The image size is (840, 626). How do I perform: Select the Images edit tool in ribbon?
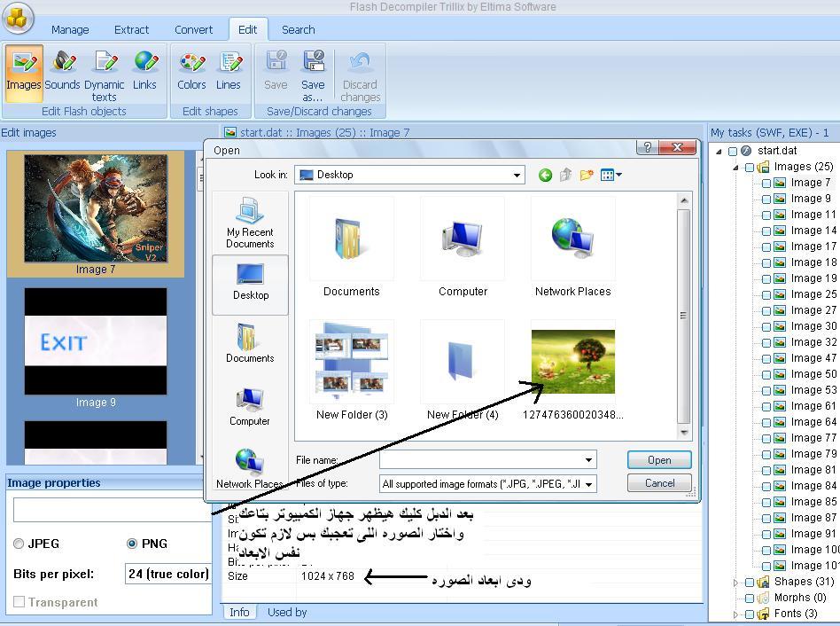pos(24,73)
